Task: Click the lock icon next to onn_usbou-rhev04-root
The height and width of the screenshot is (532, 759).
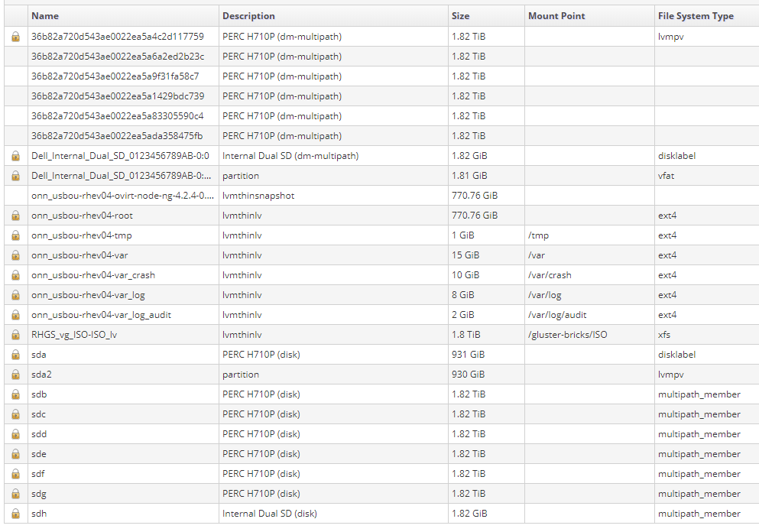Action: (x=15, y=216)
